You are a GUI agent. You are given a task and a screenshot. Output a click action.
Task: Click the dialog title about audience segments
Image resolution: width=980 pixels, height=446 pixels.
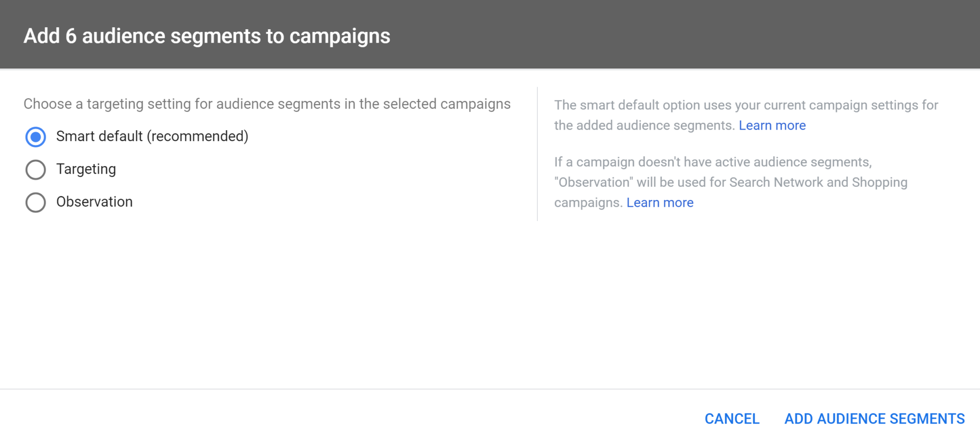(x=207, y=35)
